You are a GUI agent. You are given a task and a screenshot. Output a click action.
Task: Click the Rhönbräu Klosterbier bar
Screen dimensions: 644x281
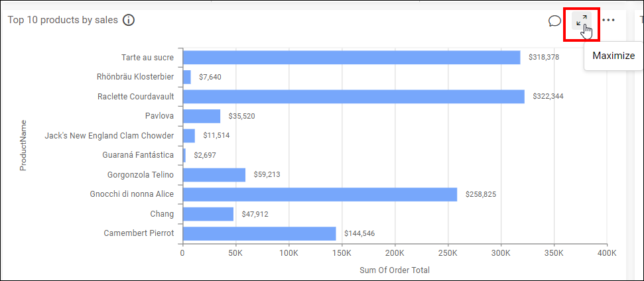pyautogui.click(x=186, y=77)
